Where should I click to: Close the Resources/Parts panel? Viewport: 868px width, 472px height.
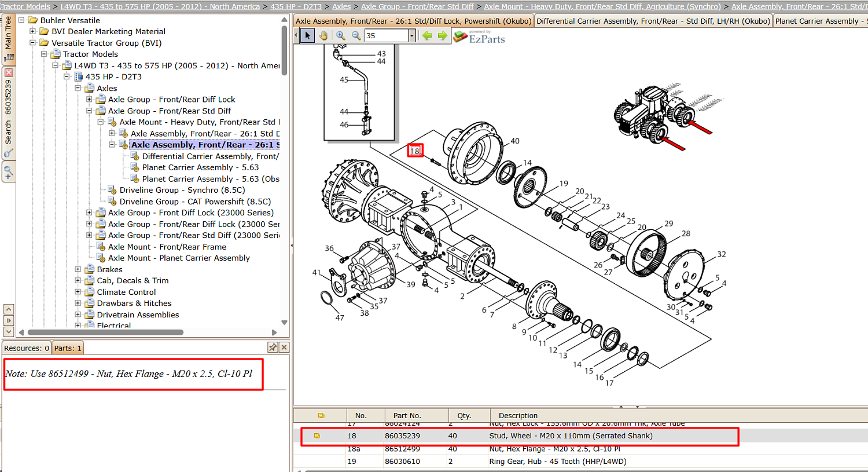[284, 347]
